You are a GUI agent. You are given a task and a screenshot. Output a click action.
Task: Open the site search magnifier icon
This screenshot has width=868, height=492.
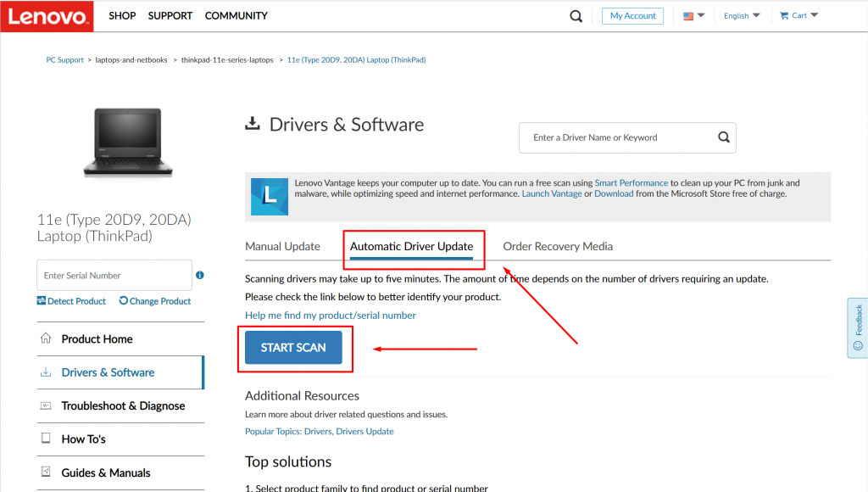click(576, 15)
